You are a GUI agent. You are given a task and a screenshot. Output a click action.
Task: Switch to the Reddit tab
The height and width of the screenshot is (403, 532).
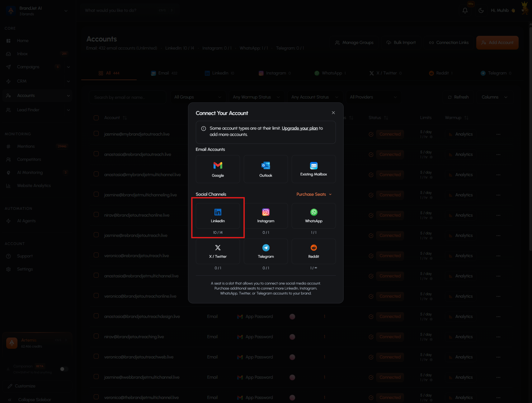pyautogui.click(x=440, y=73)
